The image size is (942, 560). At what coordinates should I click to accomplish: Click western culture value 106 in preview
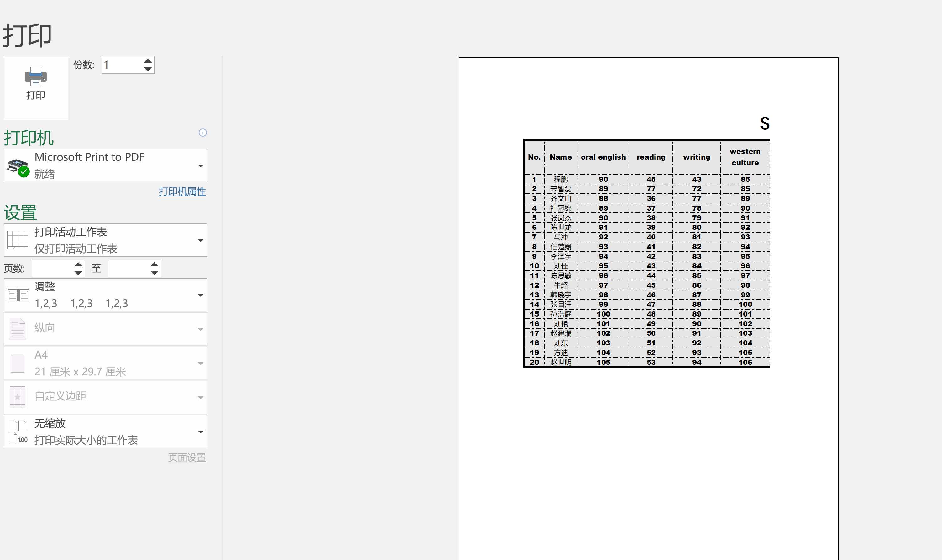pyautogui.click(x=745, y=362)
